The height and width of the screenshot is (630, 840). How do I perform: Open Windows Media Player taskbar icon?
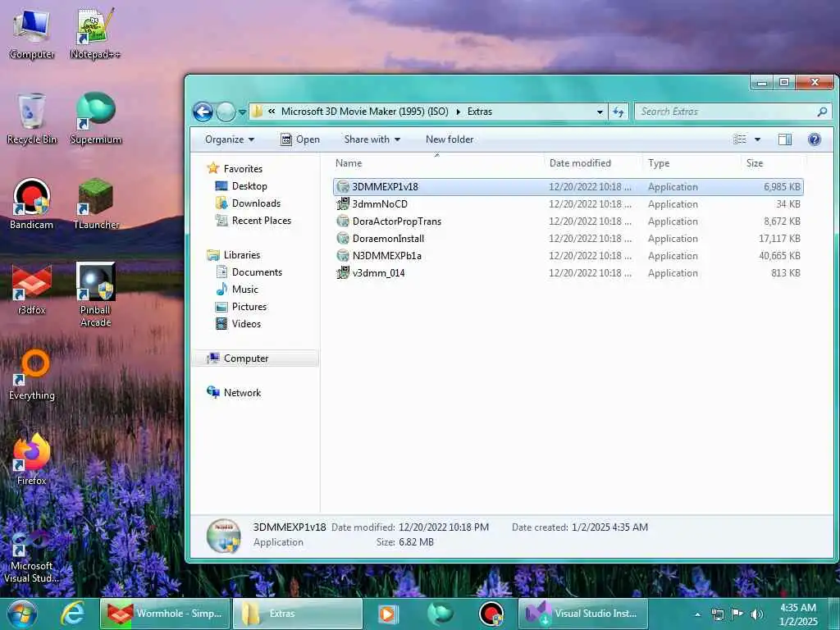[x=388, y=614]
